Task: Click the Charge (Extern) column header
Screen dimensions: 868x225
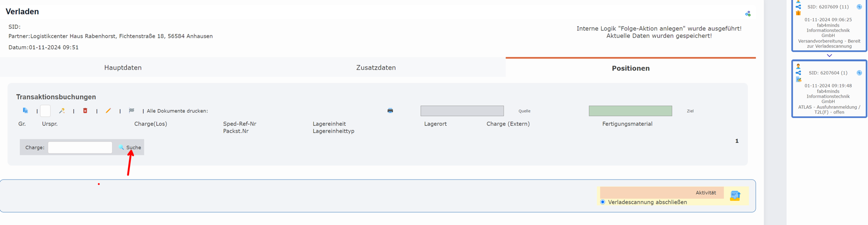Action: [x=508, y=124]
